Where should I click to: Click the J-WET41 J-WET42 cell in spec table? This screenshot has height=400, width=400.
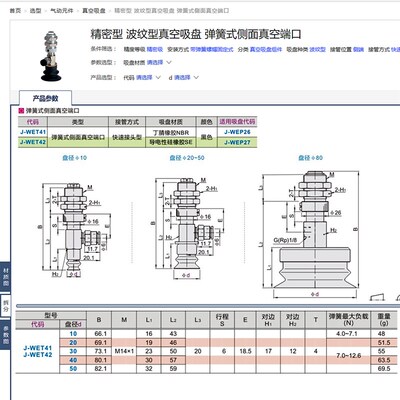[38, 351]
